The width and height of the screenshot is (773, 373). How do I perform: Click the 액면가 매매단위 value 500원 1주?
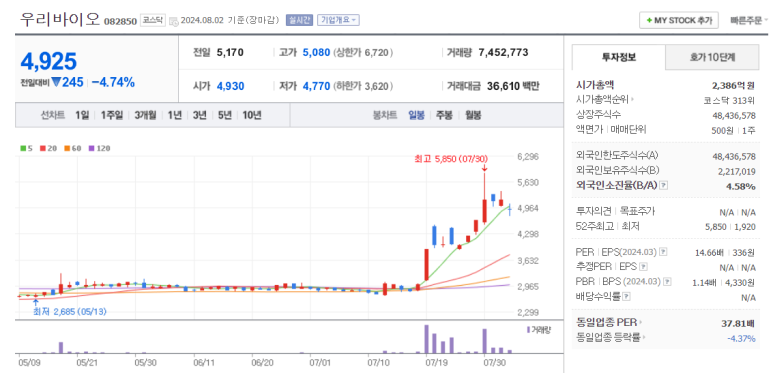[x=734, y=130]
